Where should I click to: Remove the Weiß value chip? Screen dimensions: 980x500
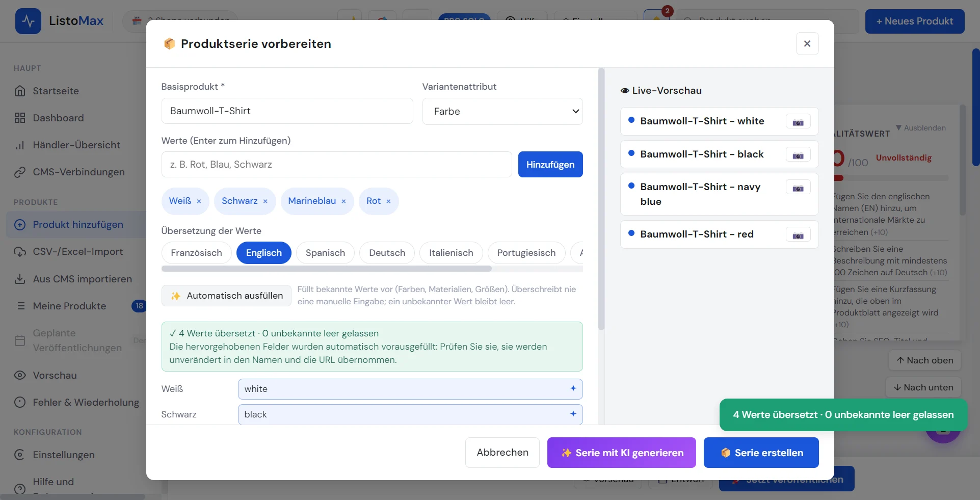pos(199,201)
